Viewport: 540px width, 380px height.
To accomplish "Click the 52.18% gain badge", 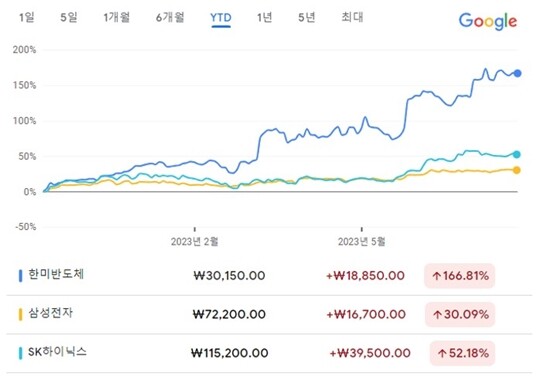I will [462, 353].
